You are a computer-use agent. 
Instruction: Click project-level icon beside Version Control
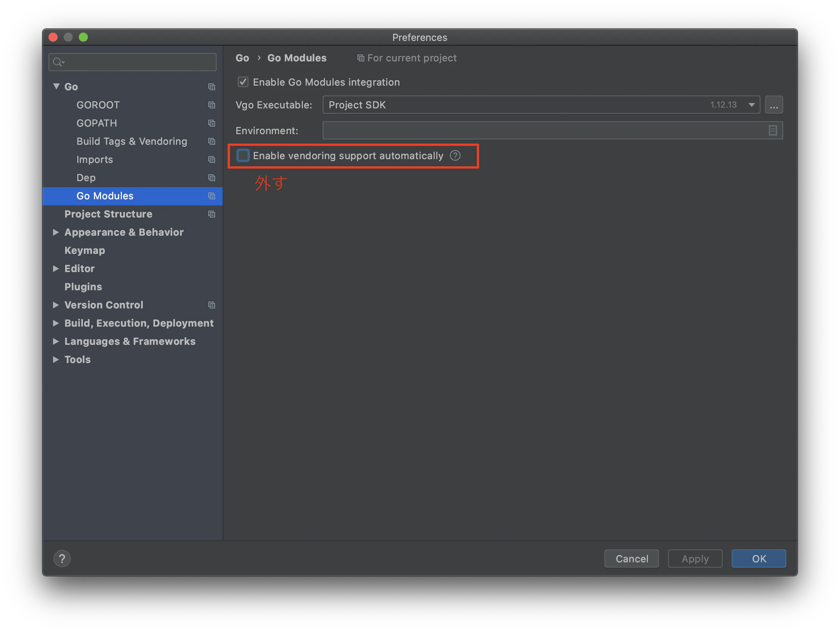(x=212, y=305)
